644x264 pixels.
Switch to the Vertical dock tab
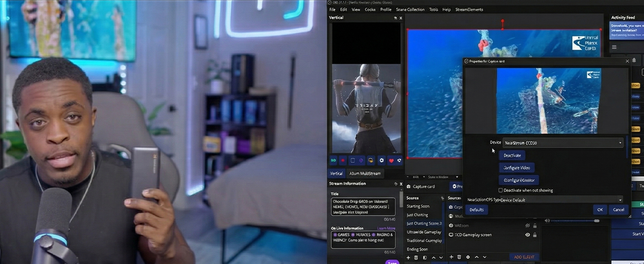[x=336, y=173]
